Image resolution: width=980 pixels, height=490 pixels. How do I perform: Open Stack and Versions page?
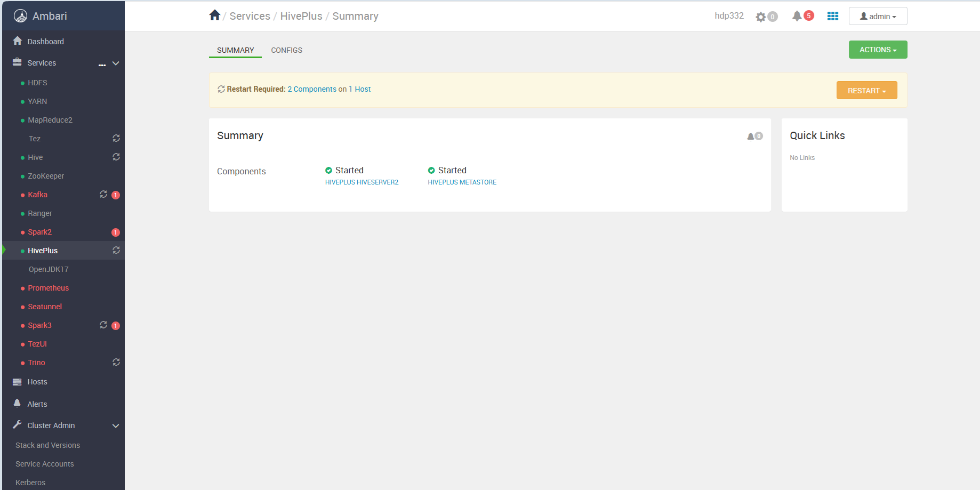(47, 445)
